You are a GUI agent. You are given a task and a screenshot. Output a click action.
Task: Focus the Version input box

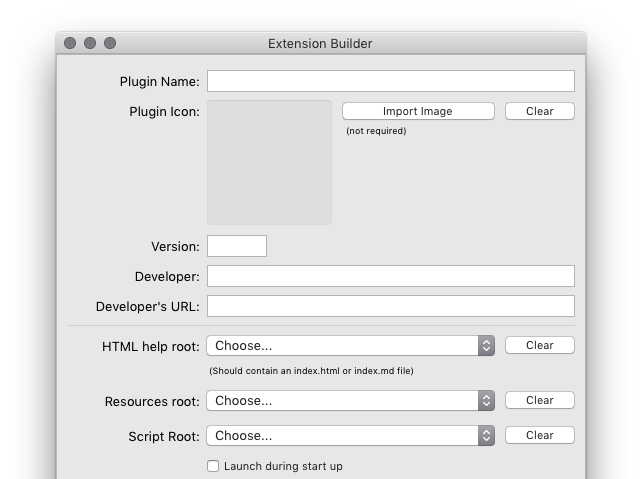tap(237, 246)
